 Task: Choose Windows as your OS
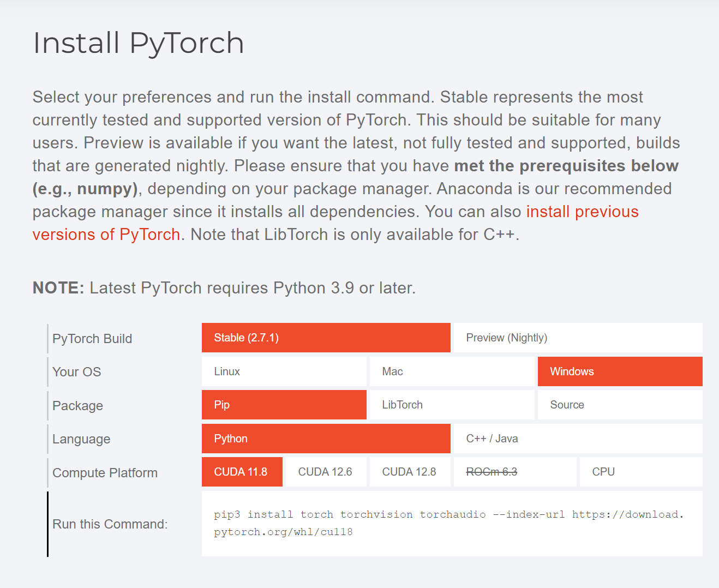tap(620, 371)
